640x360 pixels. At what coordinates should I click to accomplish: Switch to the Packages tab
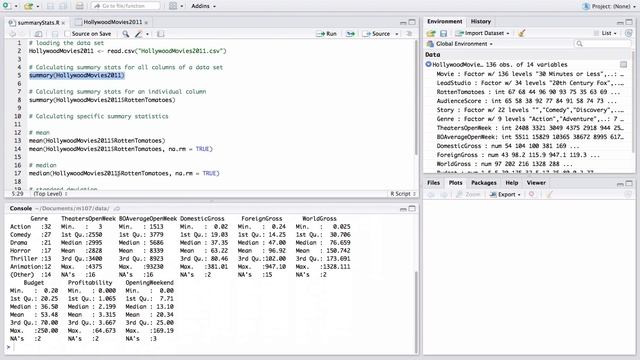click(484, 182)
